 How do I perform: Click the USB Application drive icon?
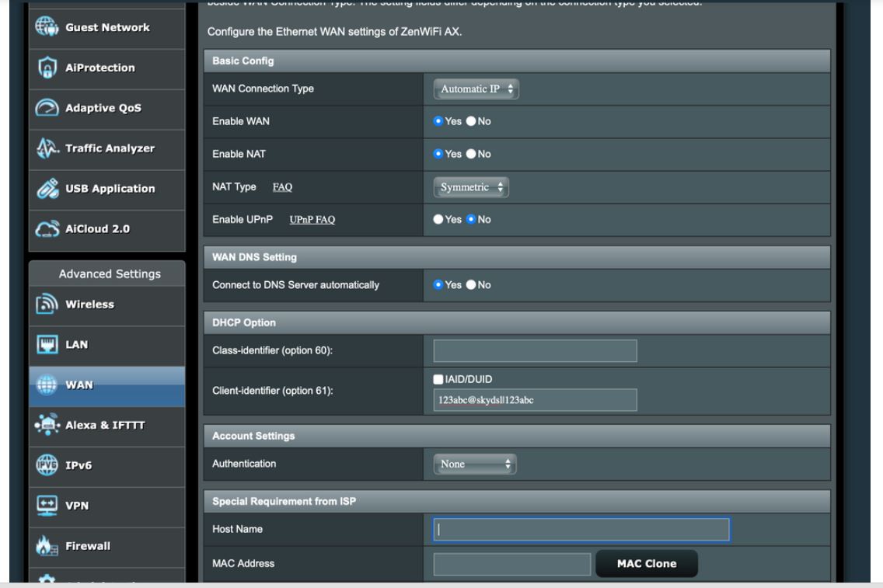(x=47, y=189)
